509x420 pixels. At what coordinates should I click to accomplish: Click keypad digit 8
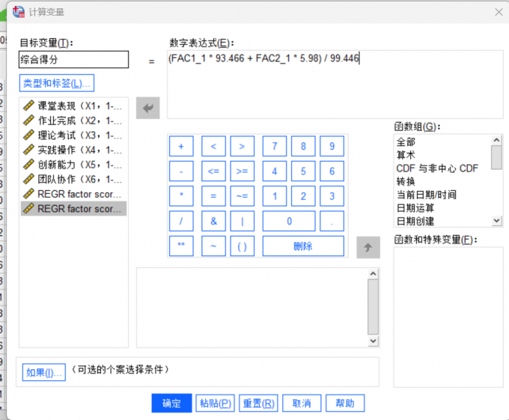point(303,146)
